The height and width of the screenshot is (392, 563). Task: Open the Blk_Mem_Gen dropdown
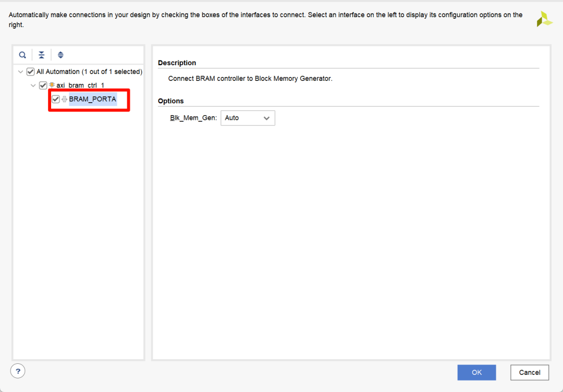pos(248,118)
